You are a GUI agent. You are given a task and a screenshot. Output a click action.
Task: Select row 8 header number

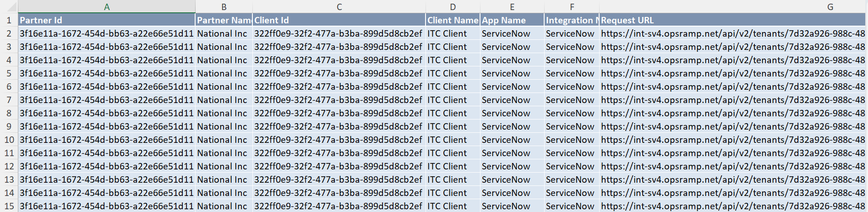tap(9, 113)
